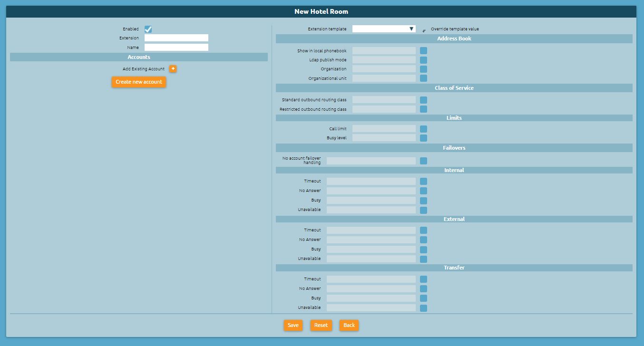Toggle override for Transfer Unavailable
This screenshot has width=644, height=346.
tap(423, 308)
